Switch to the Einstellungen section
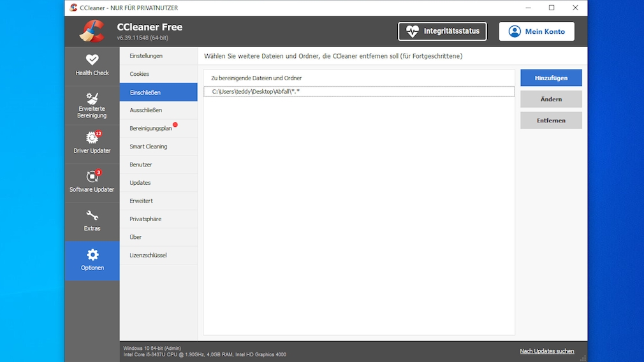644x362 pixels. (146, 56)
